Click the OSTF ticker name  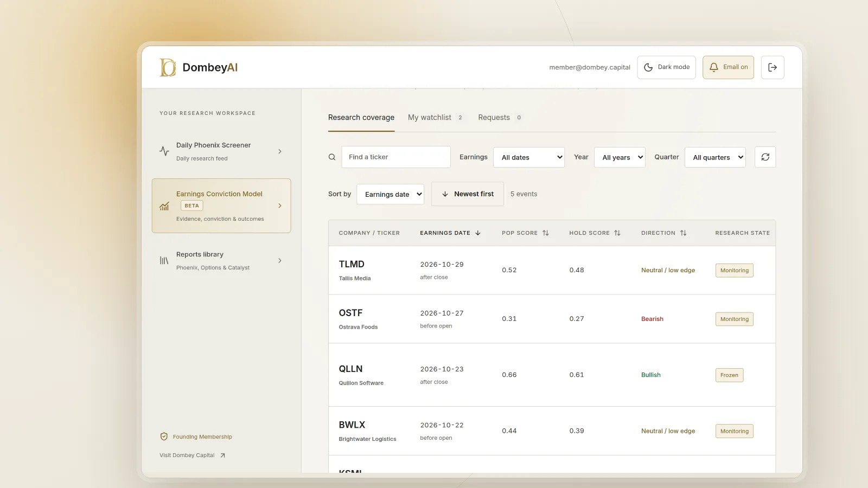click(x=350, y=313)
